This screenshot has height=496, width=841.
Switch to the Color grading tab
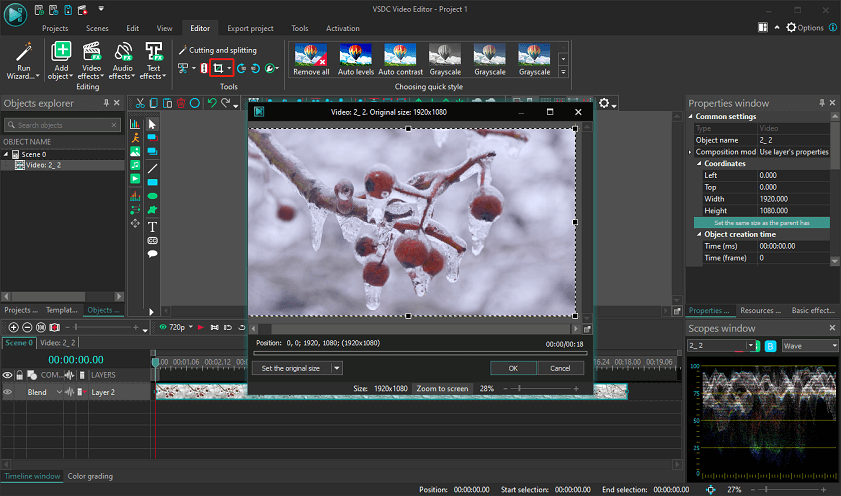pyautogui.click(x=90, y=476)
